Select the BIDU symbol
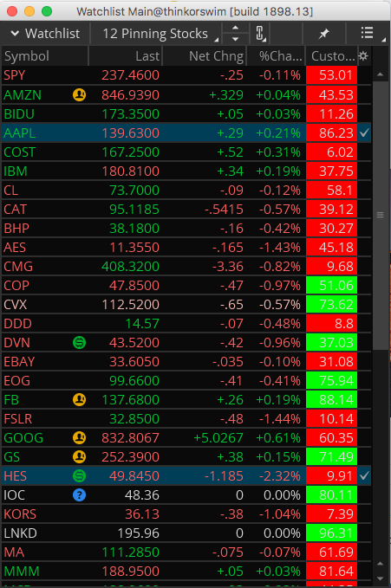 click(19, 113)
